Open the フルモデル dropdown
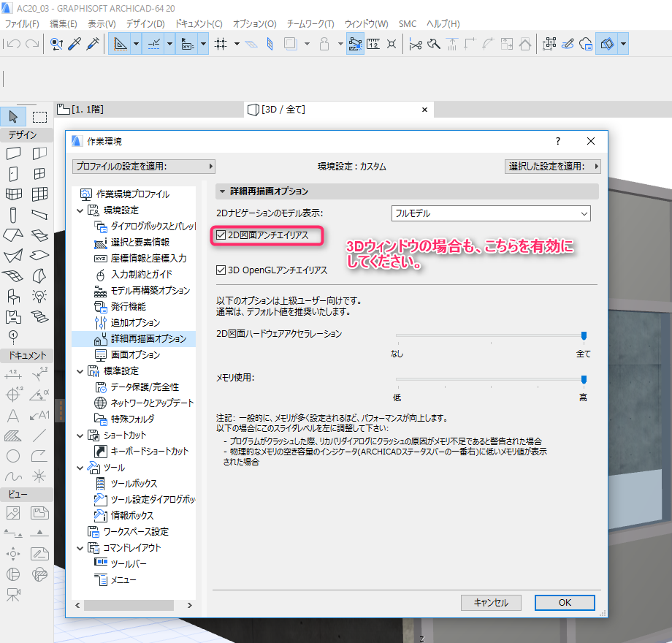The height and width of the screenshot is (643, 672). pyautogui.click(x=491, y=213)
